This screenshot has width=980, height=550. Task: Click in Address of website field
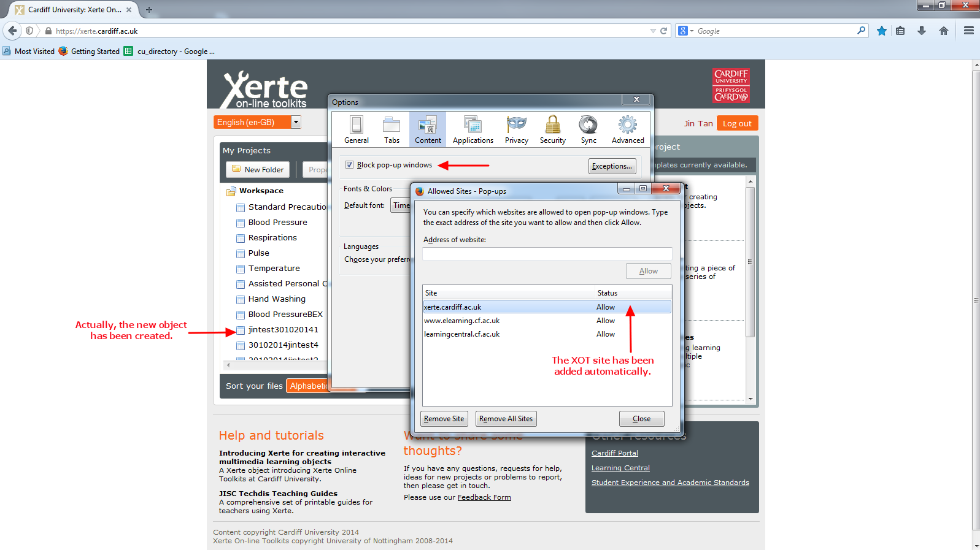(x=547, y=253)
